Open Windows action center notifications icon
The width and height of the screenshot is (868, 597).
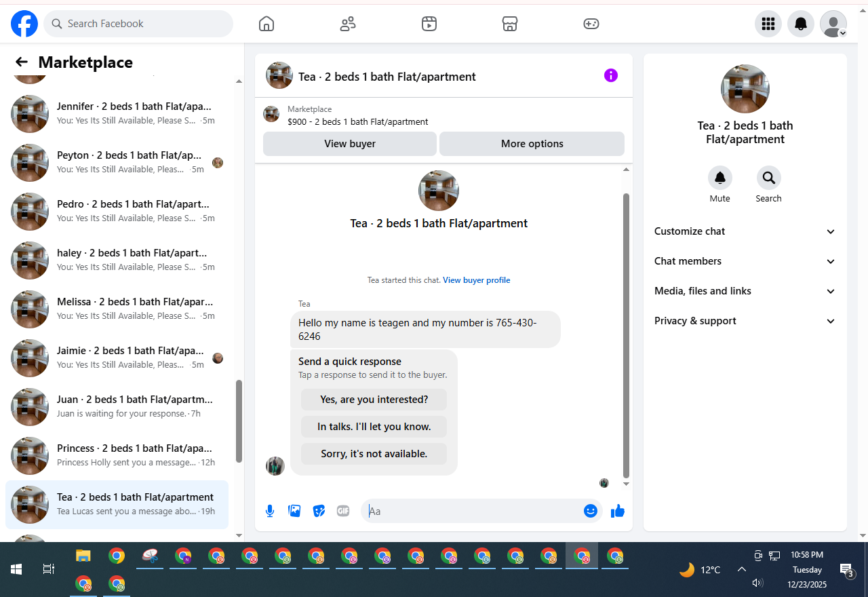[846, 570]
